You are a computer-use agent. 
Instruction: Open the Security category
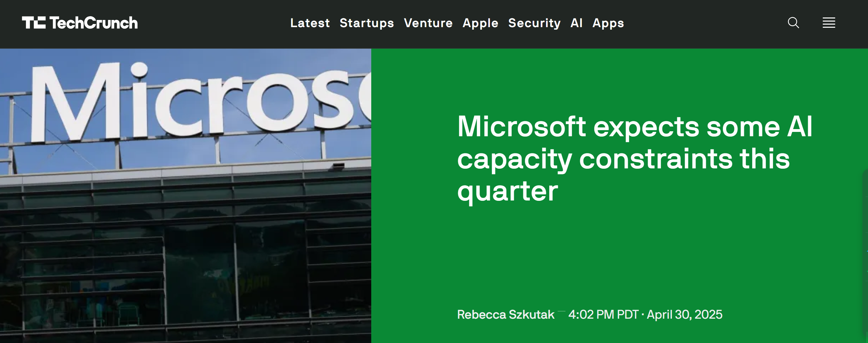(x=534, y=23)
